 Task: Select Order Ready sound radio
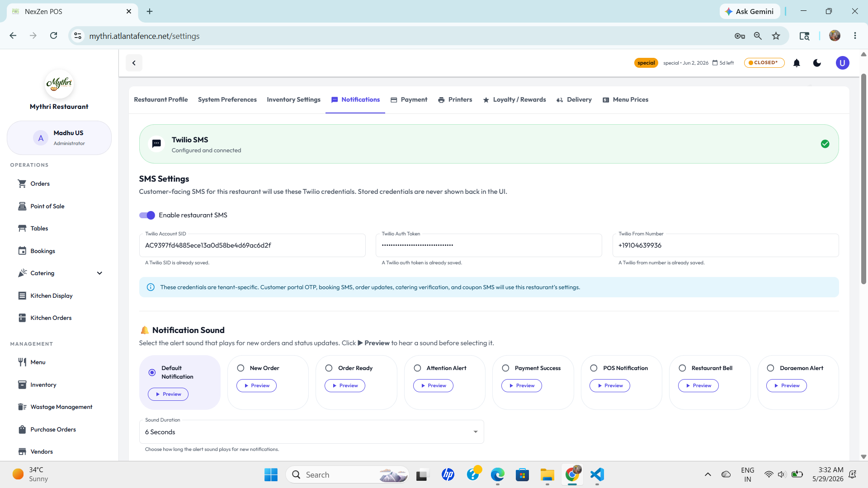pyautogui.click(x=329, y=368)
